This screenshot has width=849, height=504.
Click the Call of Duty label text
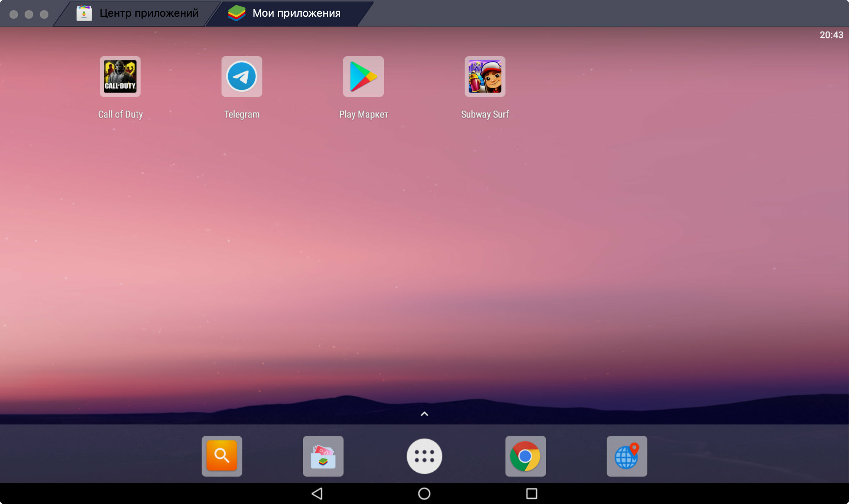pyautogui.click(x=120, y=114)
